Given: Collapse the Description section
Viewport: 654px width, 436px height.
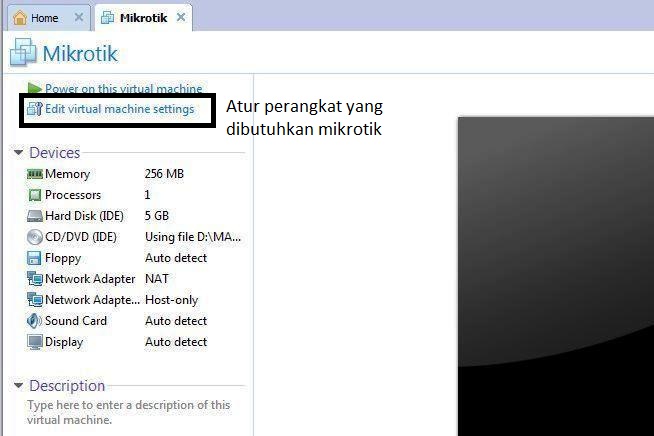Looking at the screenshot, I should (18, 386).
